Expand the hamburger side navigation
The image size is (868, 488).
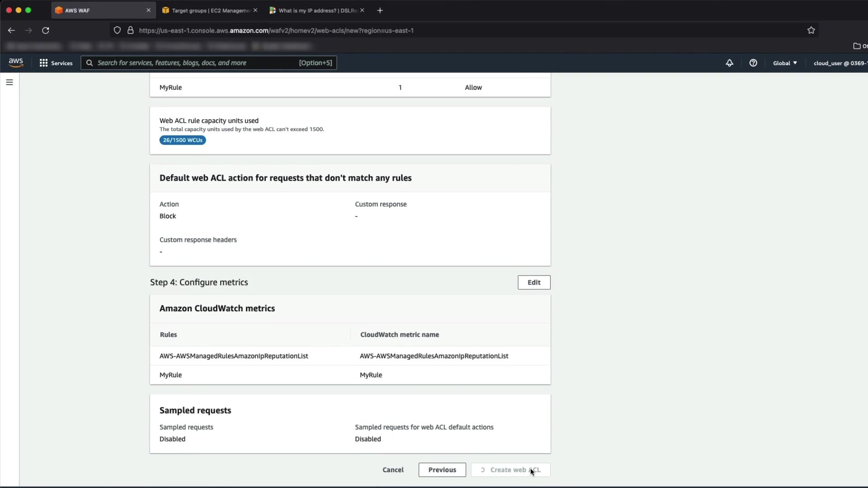pos(9,82)
